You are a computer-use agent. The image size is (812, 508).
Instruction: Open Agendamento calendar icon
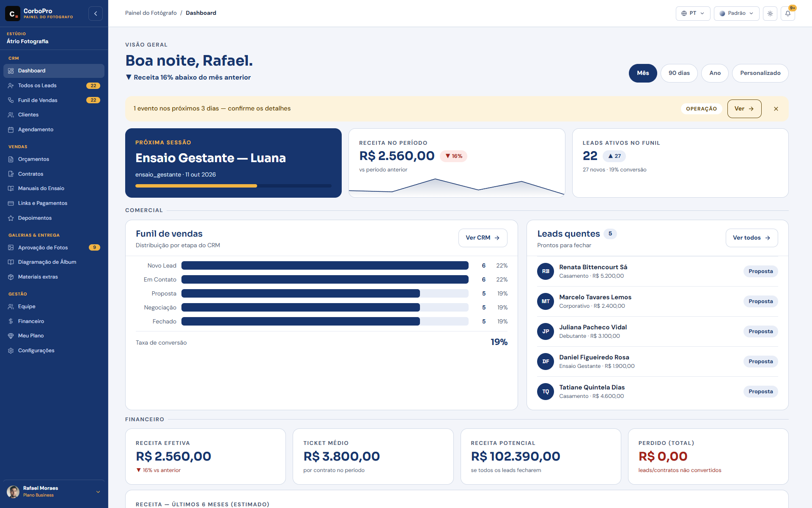[x=11, y=130]
